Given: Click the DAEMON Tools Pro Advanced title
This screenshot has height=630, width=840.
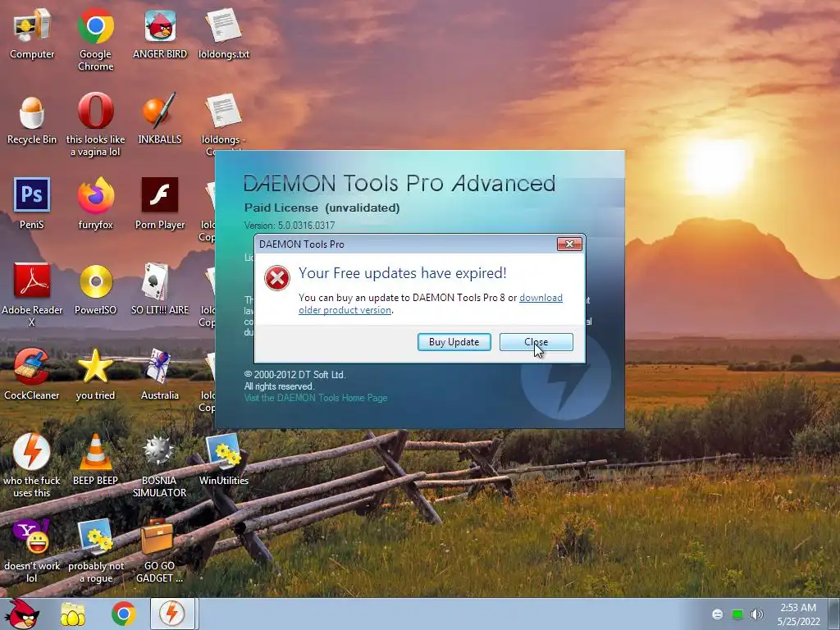Looking at the screenshot, I should click(x=399, y=183).
